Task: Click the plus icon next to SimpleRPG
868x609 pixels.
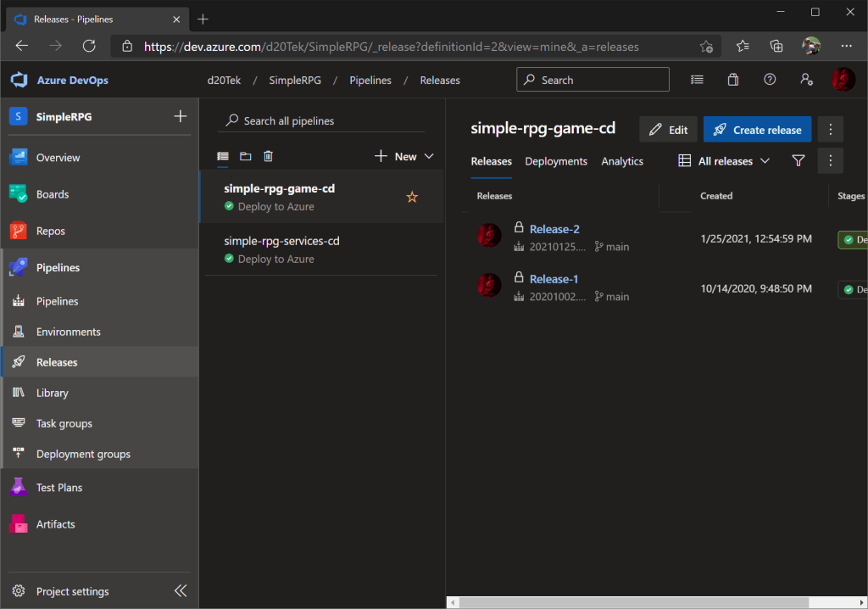Action: 180,117
